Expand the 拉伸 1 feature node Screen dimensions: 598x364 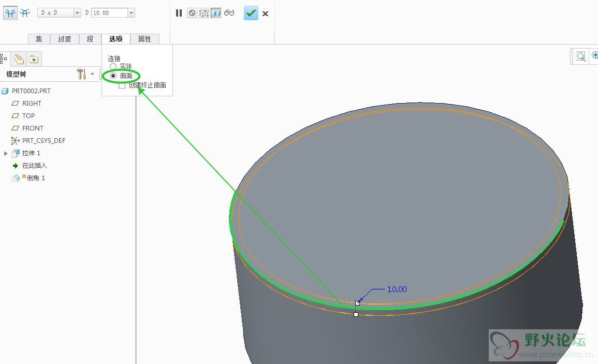pyautogui.click(x=6, y=153)
